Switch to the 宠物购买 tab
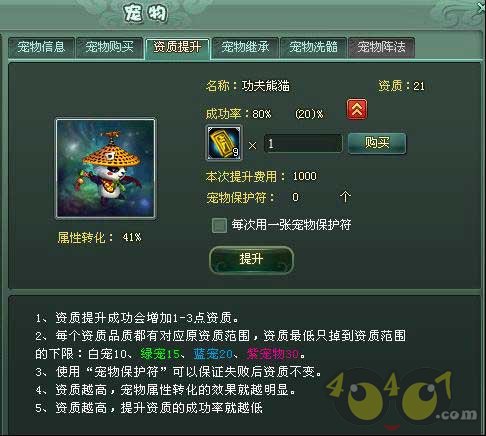 click(109, 47)
